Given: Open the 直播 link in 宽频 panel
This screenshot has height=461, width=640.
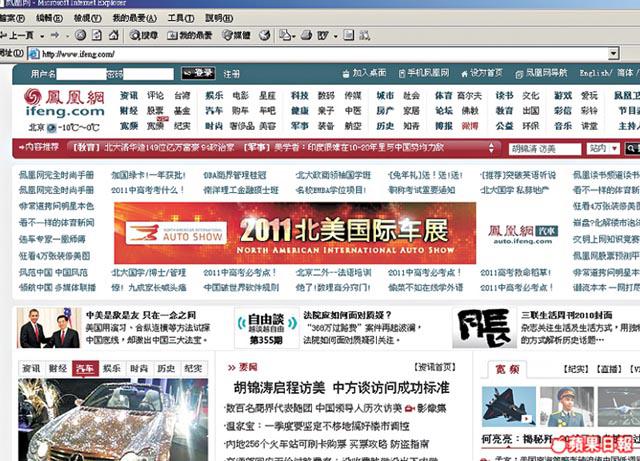Looking at the screenshot, I should [x=609, y=369].
